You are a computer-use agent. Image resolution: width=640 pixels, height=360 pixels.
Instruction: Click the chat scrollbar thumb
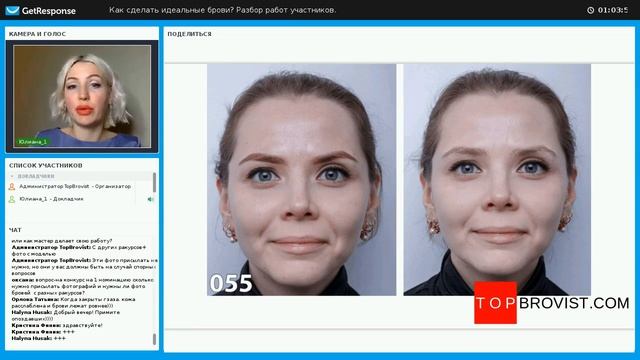(x=154, y=339)
